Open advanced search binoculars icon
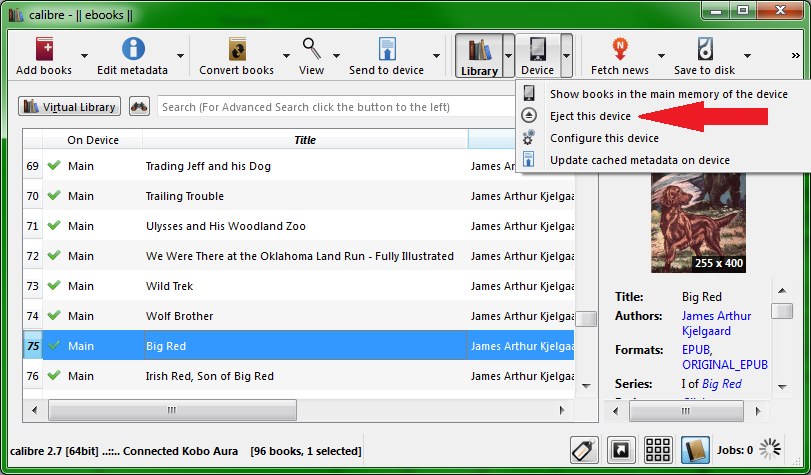Viewport: 811px width, 475px height. coord(139,107)
